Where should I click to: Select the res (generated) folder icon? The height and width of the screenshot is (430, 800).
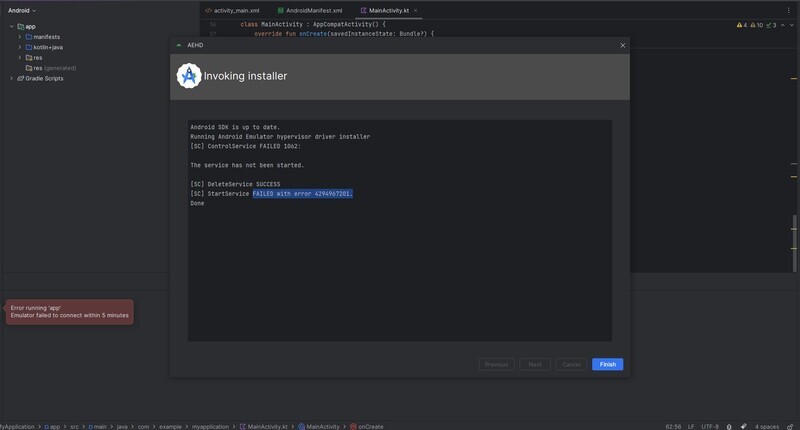point(29,68)
